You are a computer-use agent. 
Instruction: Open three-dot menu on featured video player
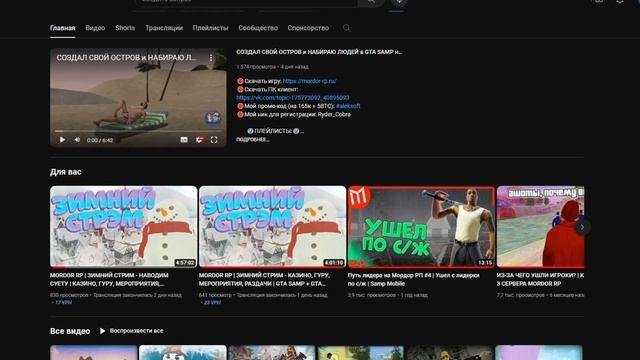pyautogui.click(x=211, y=58)
